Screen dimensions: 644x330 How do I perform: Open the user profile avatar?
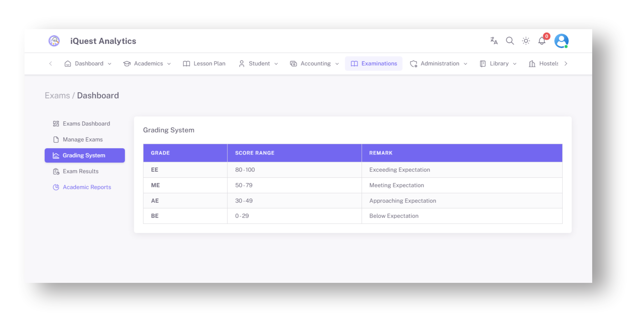[561, 41]
